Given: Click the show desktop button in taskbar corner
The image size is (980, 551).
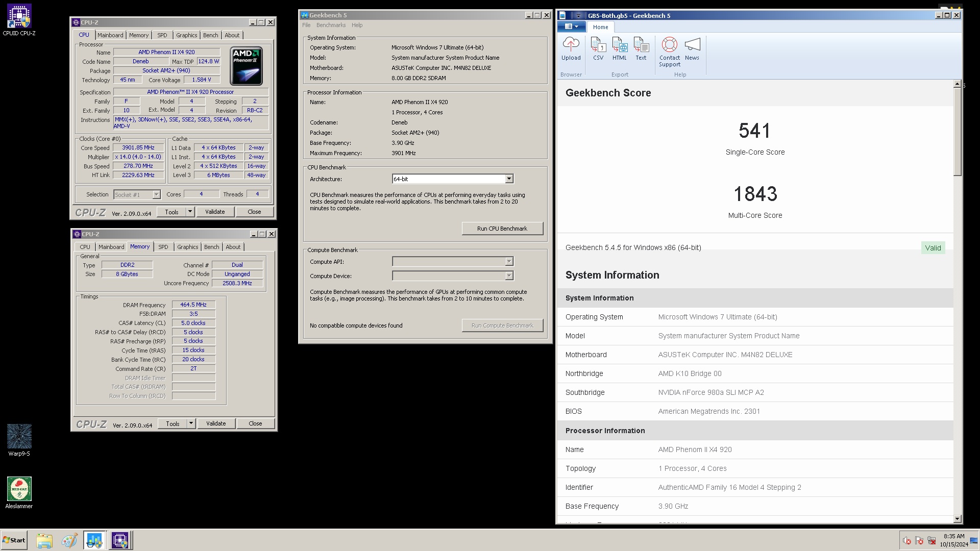Looking at the screenshot, I should point(974,541).
